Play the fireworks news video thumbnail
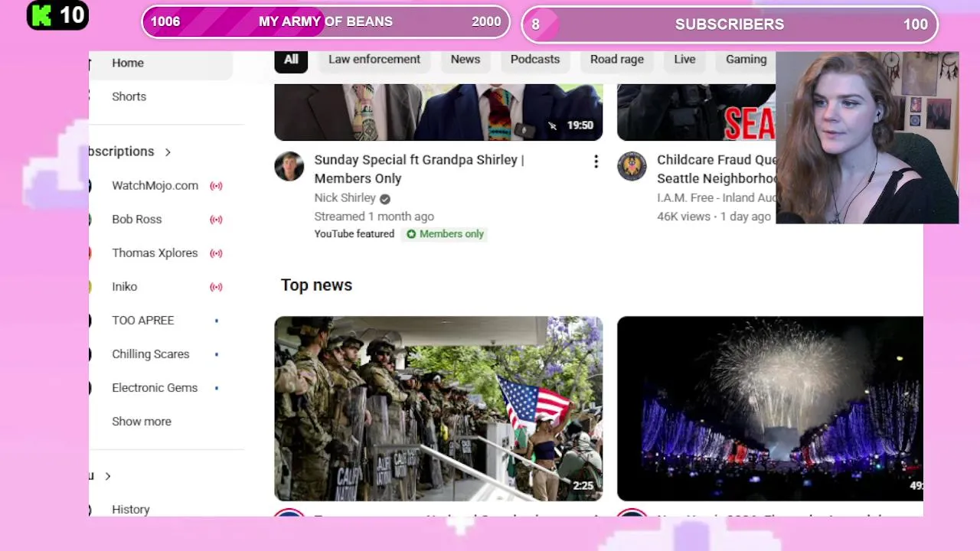The image size is (980, 551). pyautogui.click(x=770, y=409)
